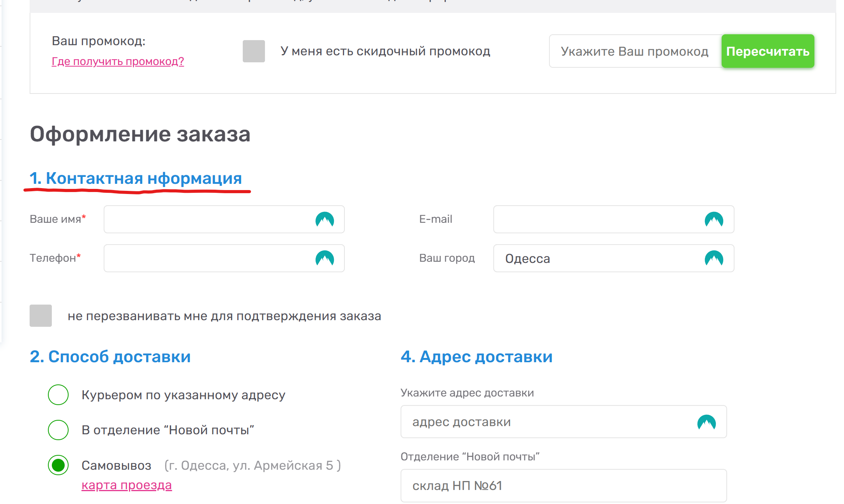
Task: Click NordPass icon in city field
Action: tap(714, 258)
